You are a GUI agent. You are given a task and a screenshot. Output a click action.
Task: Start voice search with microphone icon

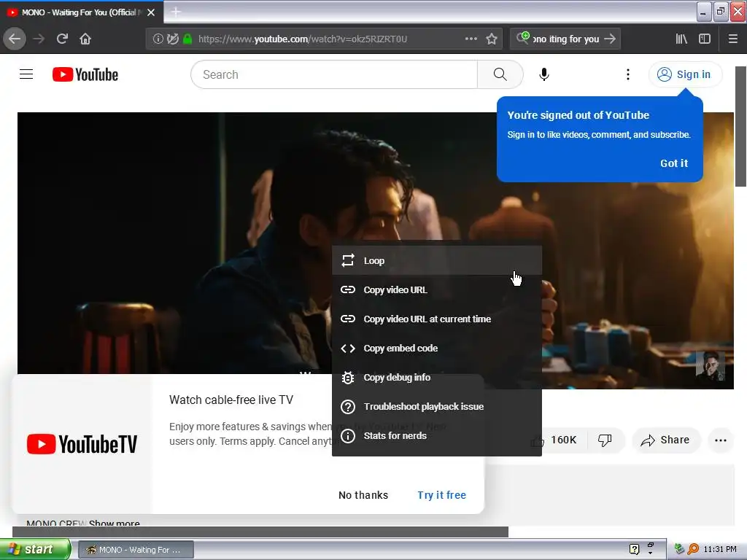(544, 74)
